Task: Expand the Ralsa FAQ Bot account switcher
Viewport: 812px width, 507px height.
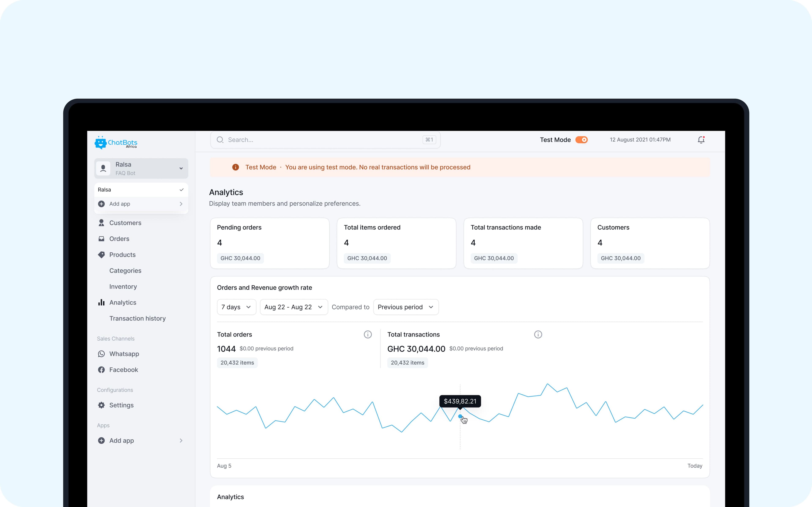Action: coord(141,168)
